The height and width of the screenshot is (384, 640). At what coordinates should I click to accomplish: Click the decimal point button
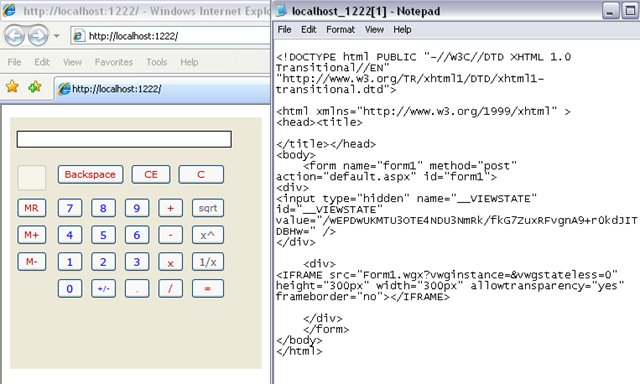point(137,289)
